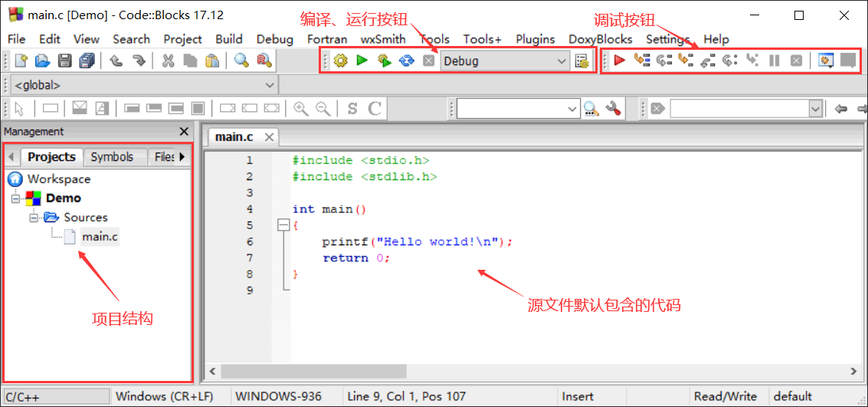
Task: Click the Rebuild icon
Action: [x=407, y=61]
